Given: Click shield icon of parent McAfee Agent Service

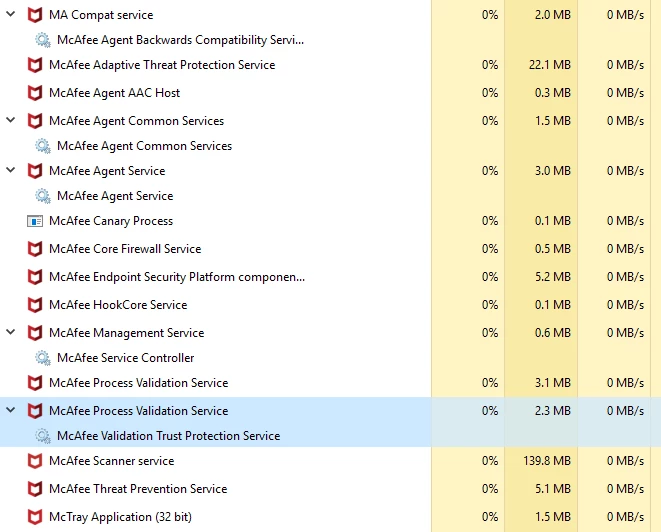Looking at the screenshot, I should coord(35,171).
